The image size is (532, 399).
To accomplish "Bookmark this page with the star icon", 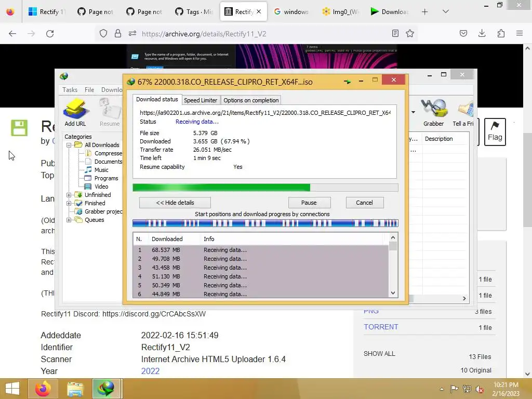I will 410,34.
